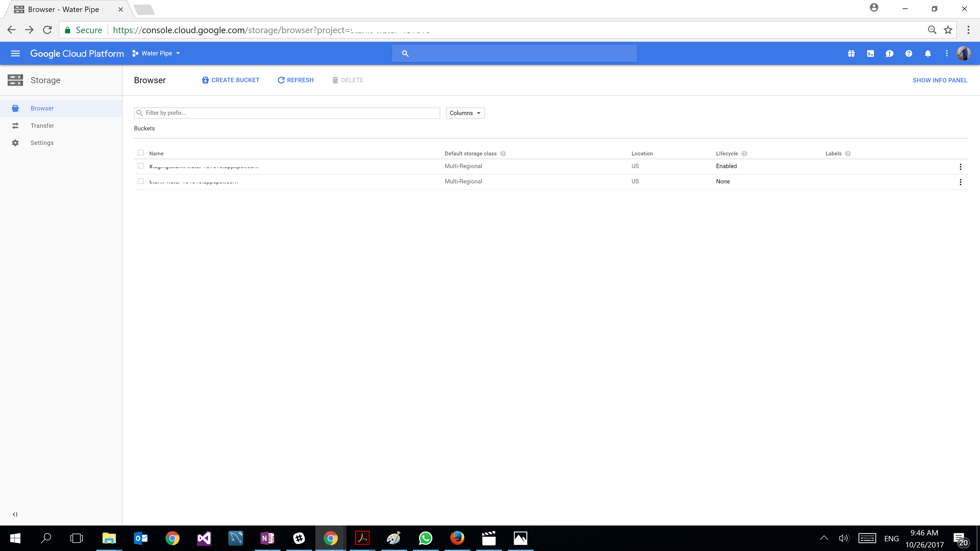Open overflow menu for the staging bucket
The width and height of the screenshot is (980, 551).
point(960,167)
